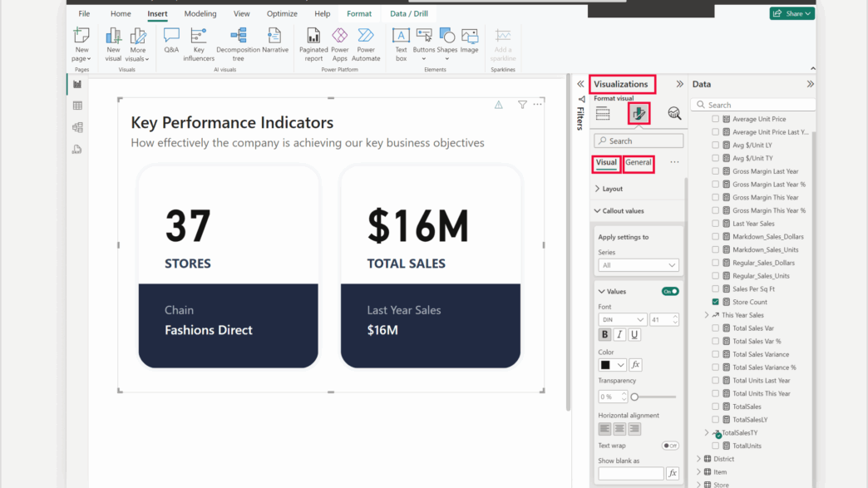Enable the Text wrap toggle
Screen dimensions: 868x488
point(669,446)
